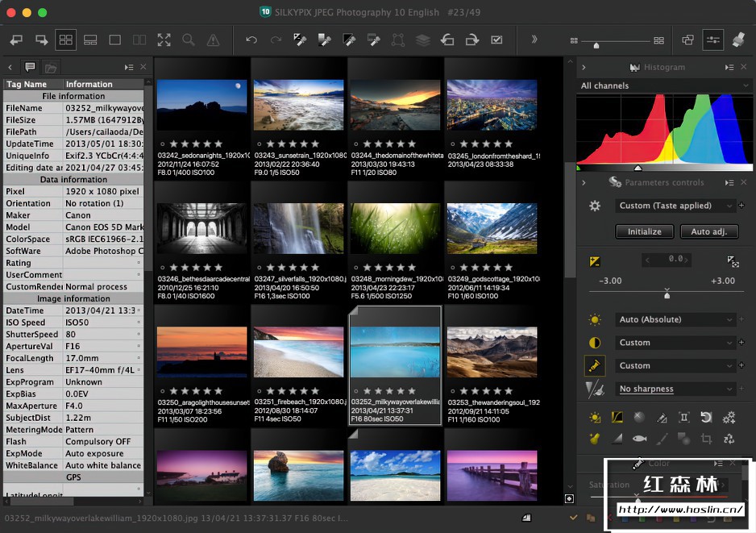This screenshot has width=756, height=533.
Task: Open the Custom (Taste applied) dropdown
Action: [x=675, y=206]
